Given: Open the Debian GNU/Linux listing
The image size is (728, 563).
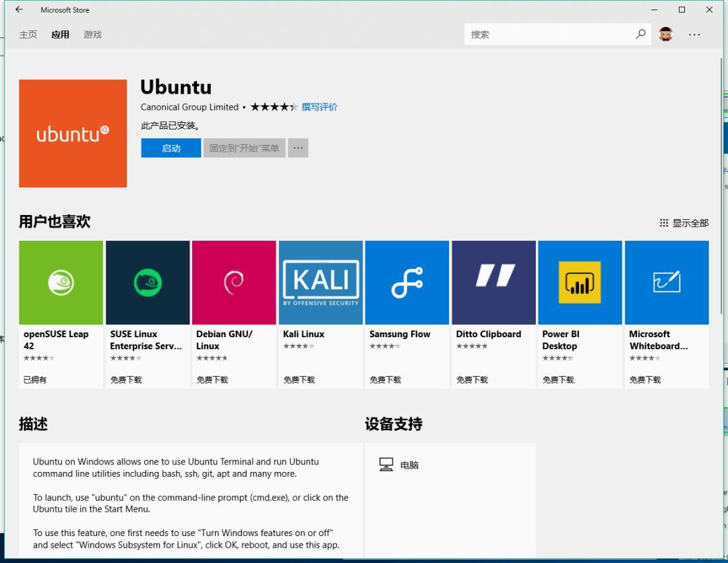Looking at the screenshot, I should pos(233,282).
